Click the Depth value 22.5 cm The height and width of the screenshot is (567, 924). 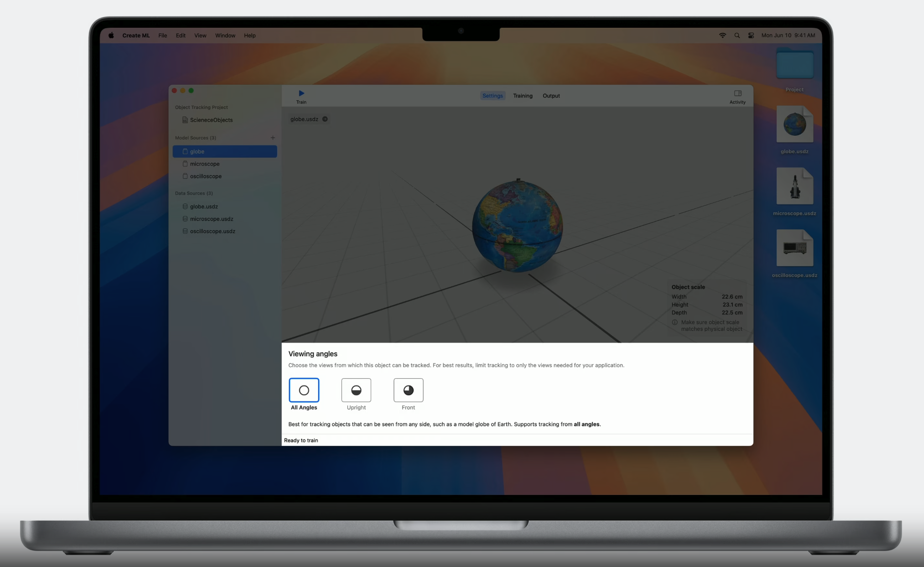[x=732, y=312]
